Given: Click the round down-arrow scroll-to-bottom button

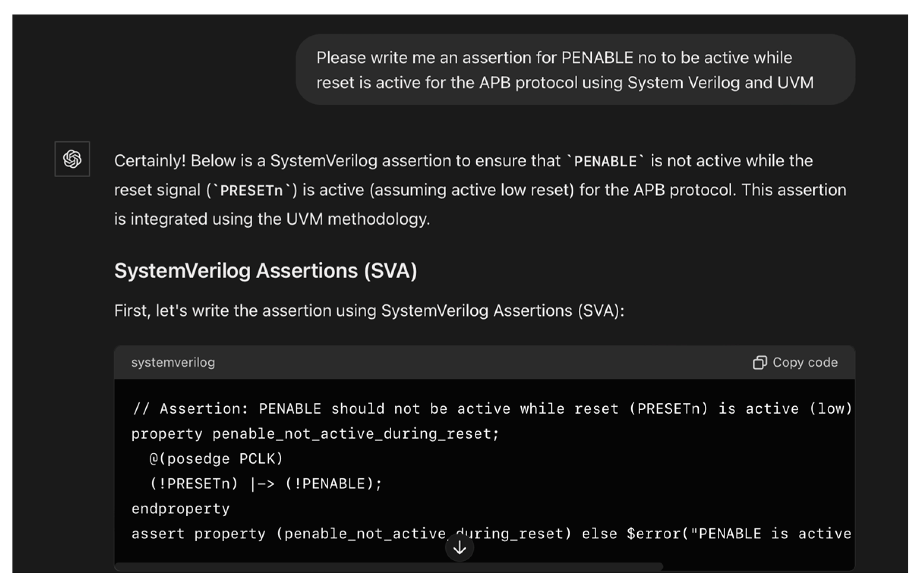Looking at the screenshot, I should [460, 548].
